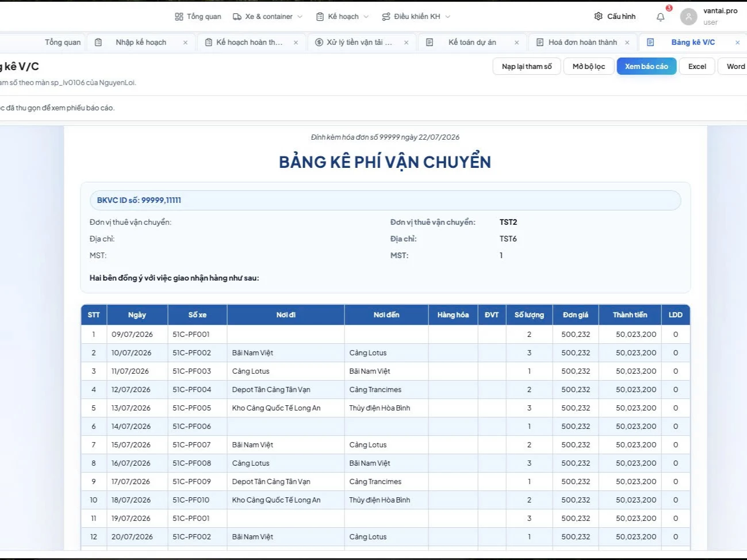Click the Thành tiền column header
Screen dimensions: 747x560
tap(630, 315)
